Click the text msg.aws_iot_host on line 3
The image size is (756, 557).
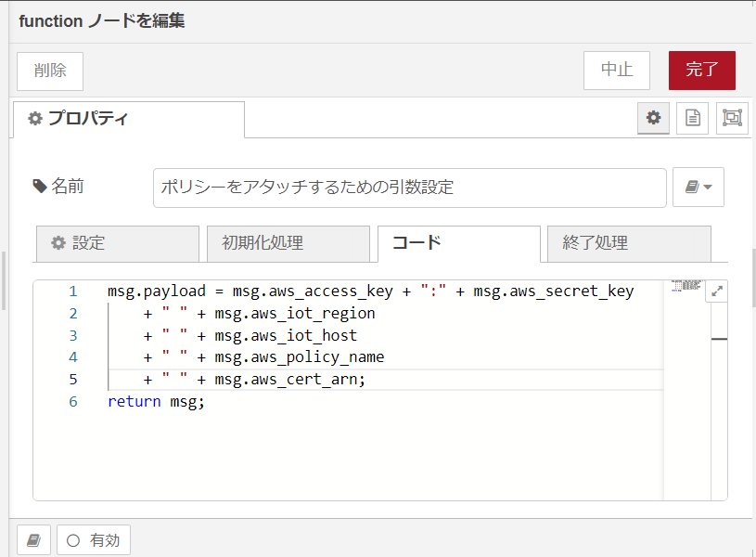tap(286, 335)
